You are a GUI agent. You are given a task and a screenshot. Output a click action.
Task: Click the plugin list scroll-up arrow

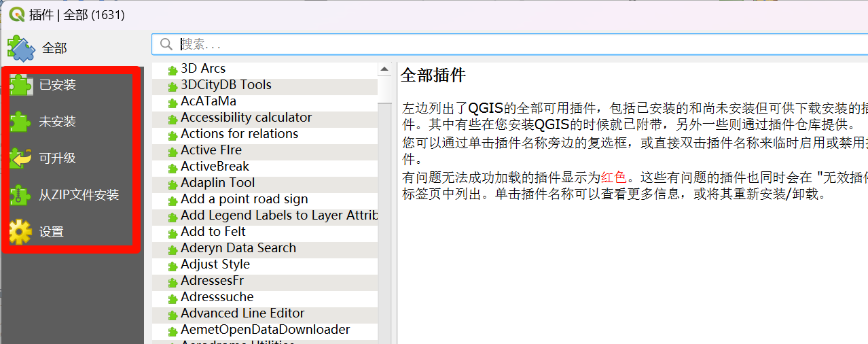click(385, 69)
